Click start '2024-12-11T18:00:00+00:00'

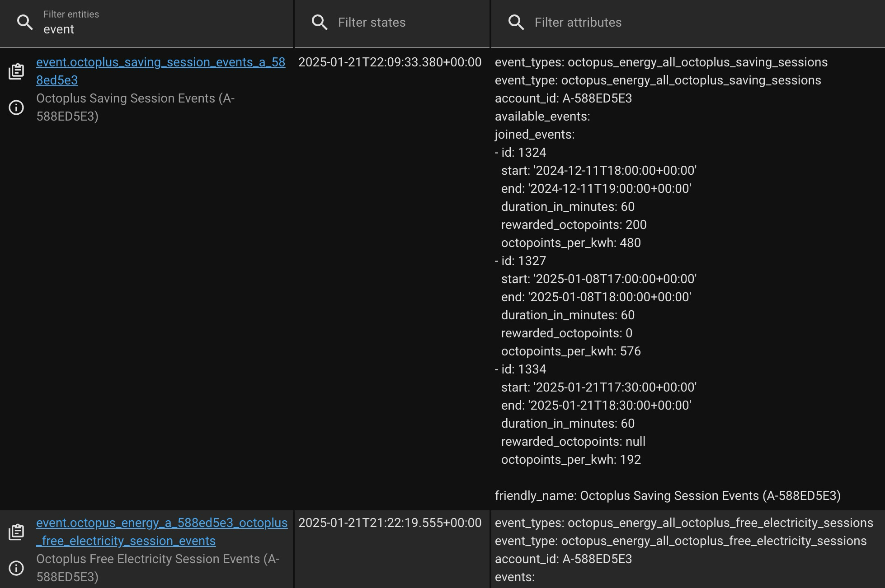pos(599,171)
